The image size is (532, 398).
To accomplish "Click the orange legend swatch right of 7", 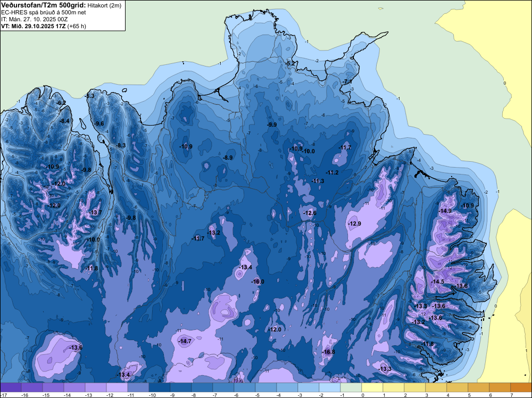I will point(521,387).
